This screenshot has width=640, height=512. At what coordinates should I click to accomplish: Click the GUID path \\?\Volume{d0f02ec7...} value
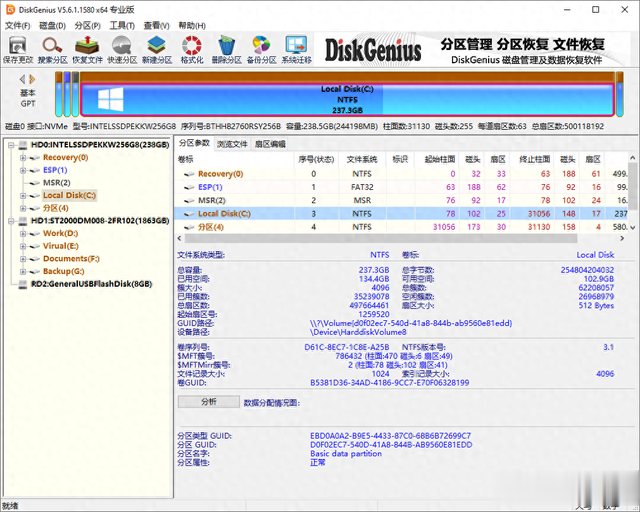point(411,323)
